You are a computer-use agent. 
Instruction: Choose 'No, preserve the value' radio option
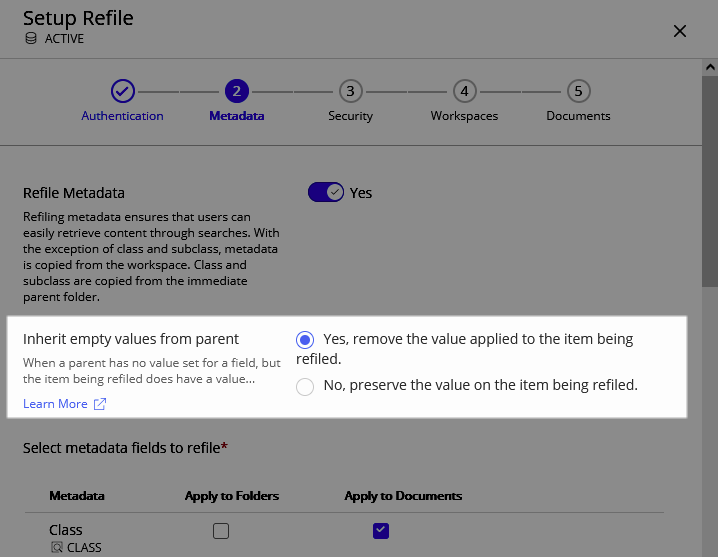(x=305, y=386)
